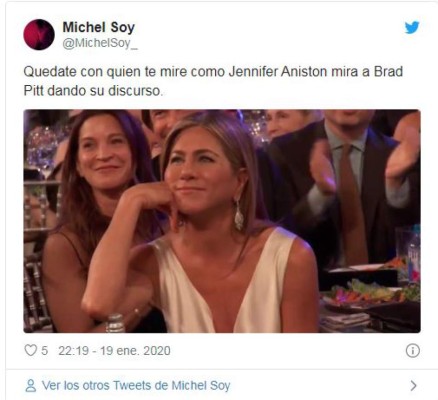Viewport: 438px width, 400px height.
Task: Open the 22:19 - 19 ene. 2020 timestamp
Action: (x=114, y=351)
